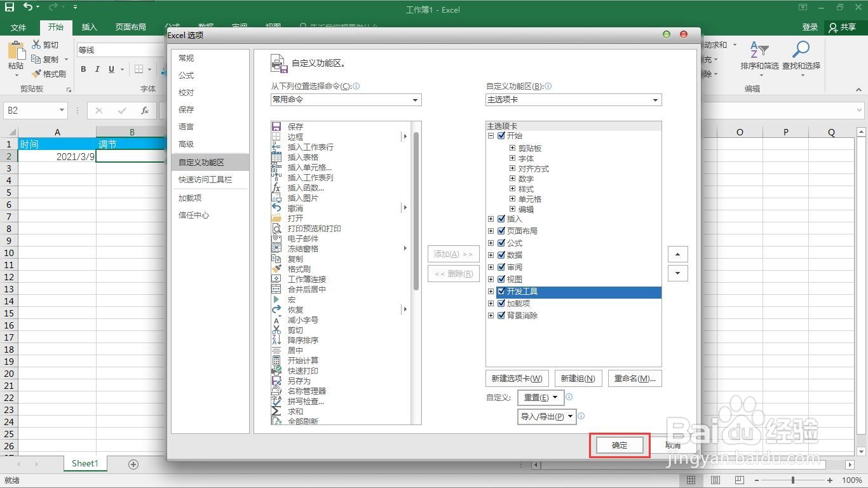The image size is (868, 488).
Task: Uncheck the 审阅 tab checkbox
Action: (501, 267)
